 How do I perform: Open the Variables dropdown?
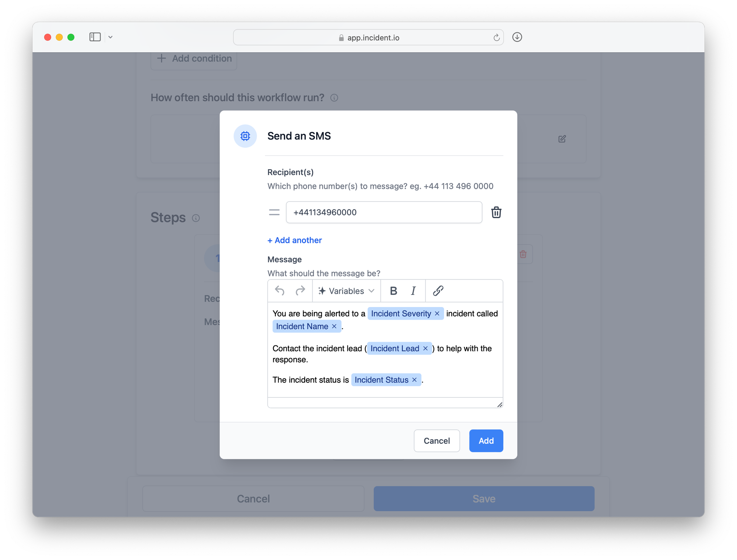(346, 291)
